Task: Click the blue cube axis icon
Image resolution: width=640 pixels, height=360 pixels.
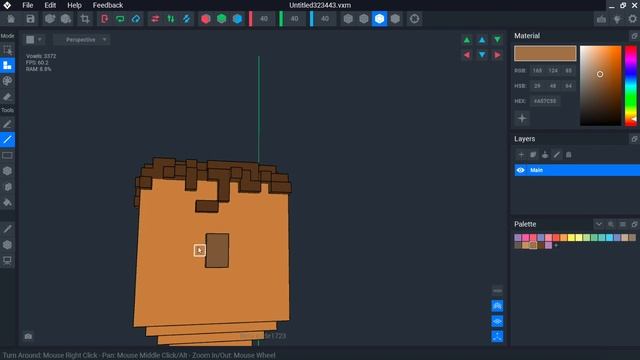Action: [237, 19]
